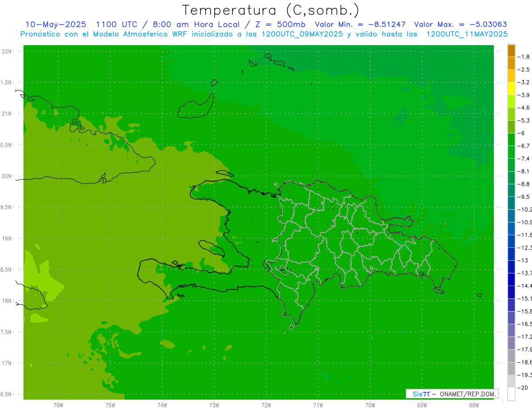Click the '74W' longitude label
Screen dimensions: 532x411
tap(162, 405)
